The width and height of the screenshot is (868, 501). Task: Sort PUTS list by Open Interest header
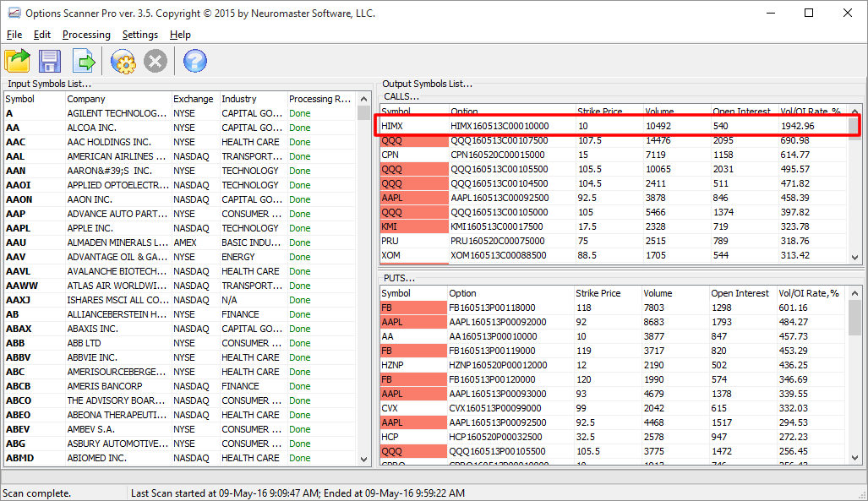coord(743,293)
